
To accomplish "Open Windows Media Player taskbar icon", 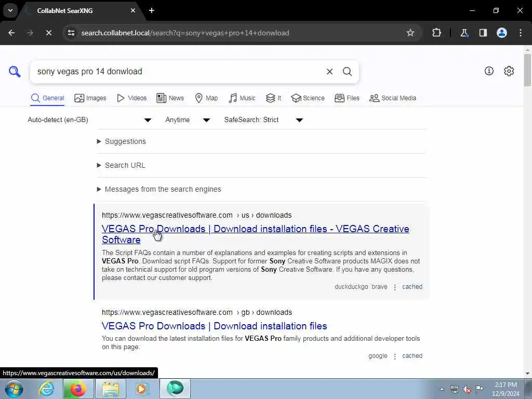I will 142,389.
